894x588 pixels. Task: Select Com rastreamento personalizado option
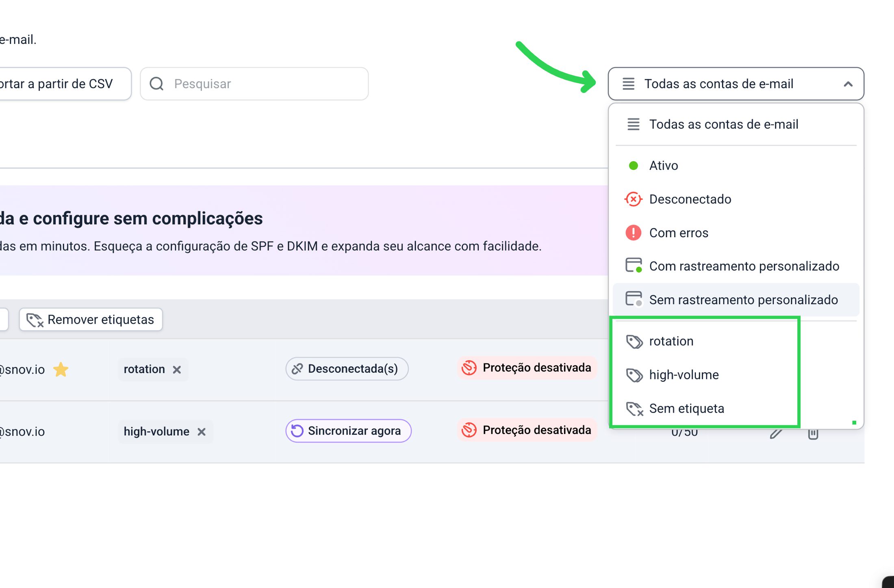pyautogui.click(x=744, y=266)
